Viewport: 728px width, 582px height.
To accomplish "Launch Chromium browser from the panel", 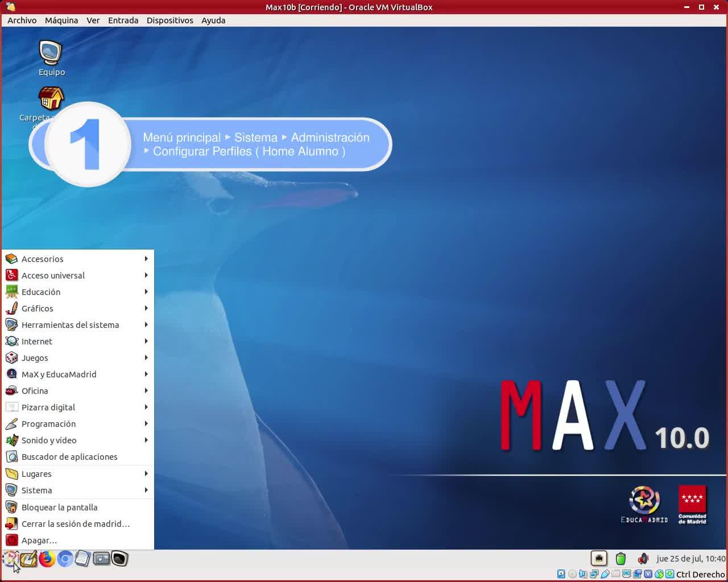I will point(65,559).
